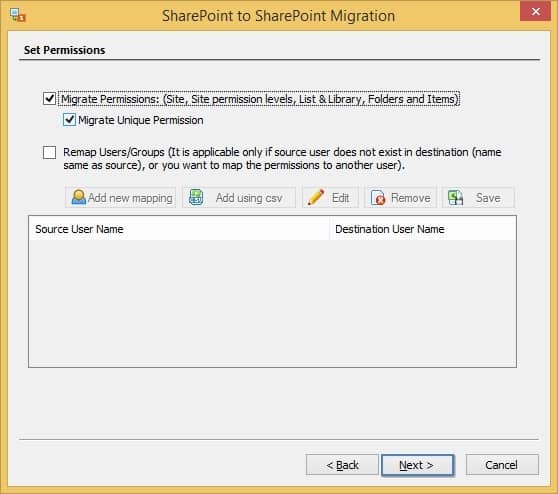Uncheck Migrate Unique Permission checkbox

point(69,120)
